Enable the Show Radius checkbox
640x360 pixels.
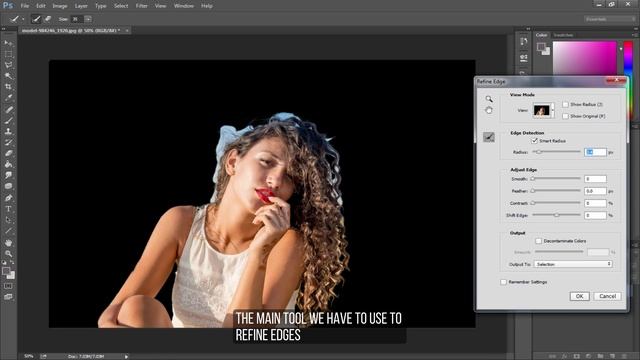(x=565, y=104)
